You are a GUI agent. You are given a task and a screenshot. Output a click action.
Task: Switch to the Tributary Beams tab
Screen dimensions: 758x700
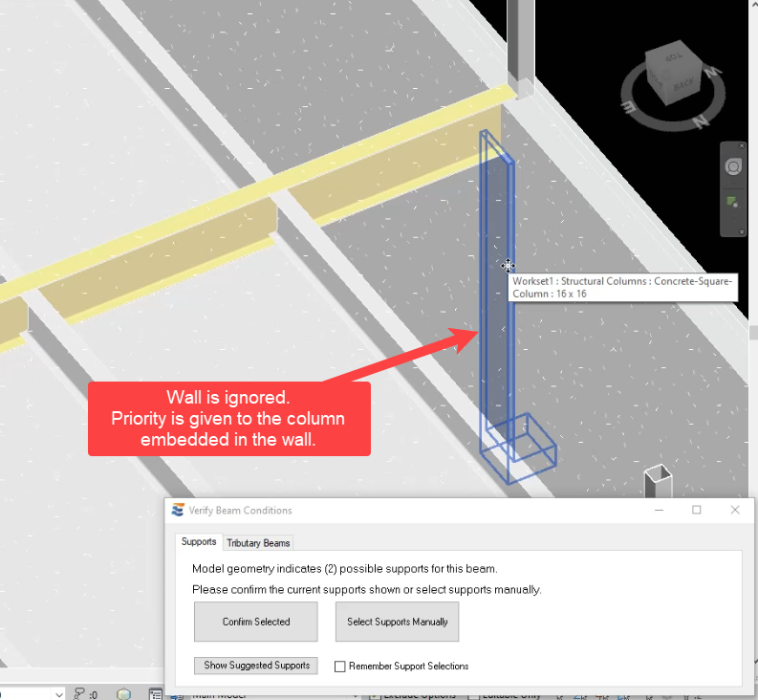click(258, 543)
